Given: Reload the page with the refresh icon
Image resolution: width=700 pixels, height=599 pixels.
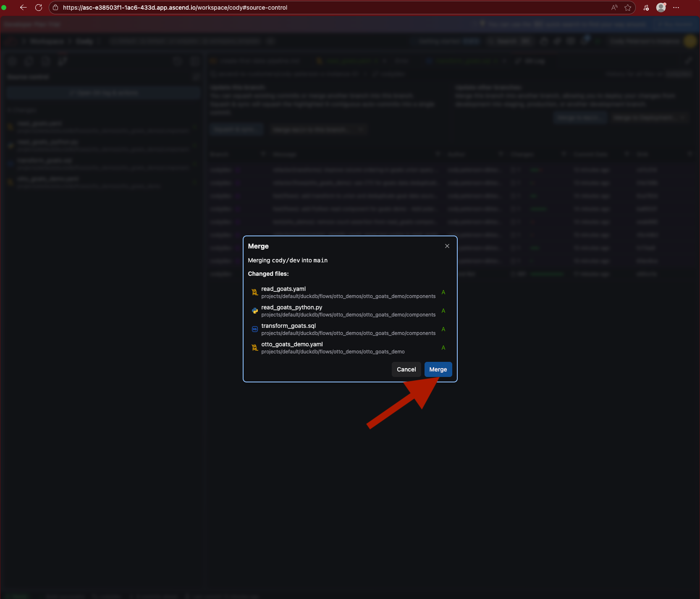Looking at the screenshot, I should (39, 8).
